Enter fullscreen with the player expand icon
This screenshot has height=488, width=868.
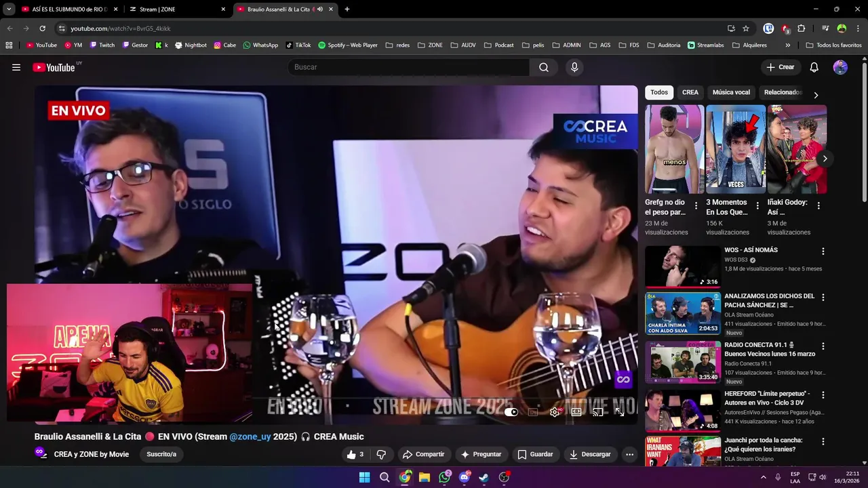pos(619,412)
